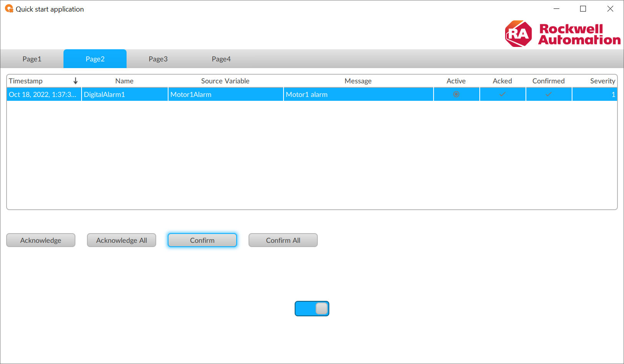Switch to the Page1 tab

click(32, 59)
